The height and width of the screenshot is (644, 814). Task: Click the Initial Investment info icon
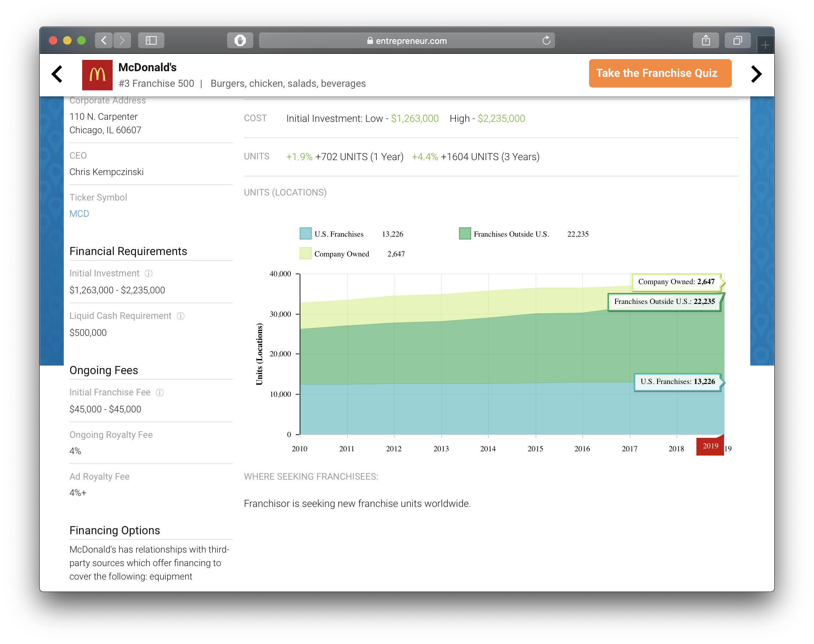click(148, 273)
